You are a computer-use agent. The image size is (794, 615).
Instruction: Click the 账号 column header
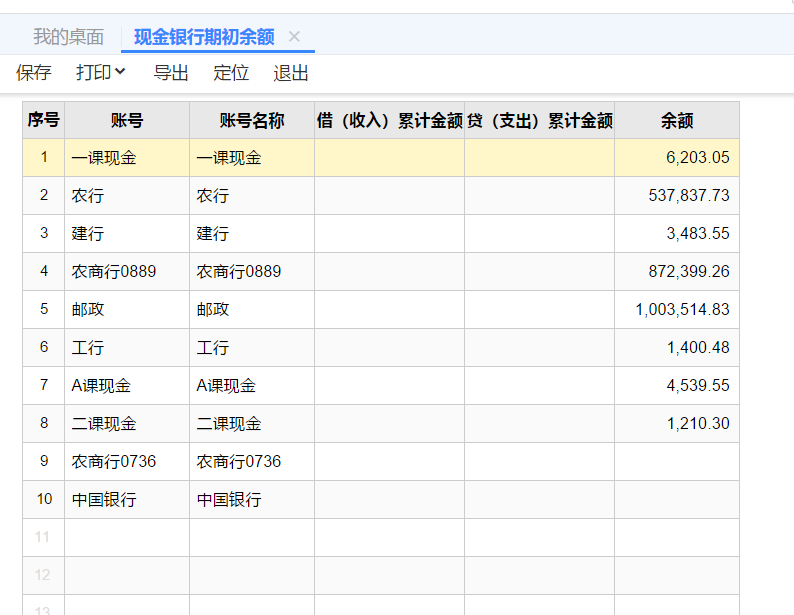[x=127, y=120]
